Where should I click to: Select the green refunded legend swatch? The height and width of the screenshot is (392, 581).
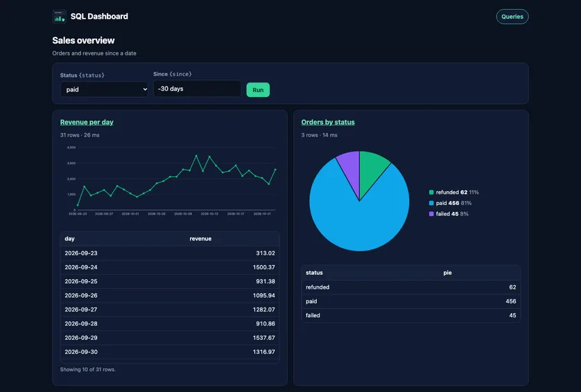[431, 192]
